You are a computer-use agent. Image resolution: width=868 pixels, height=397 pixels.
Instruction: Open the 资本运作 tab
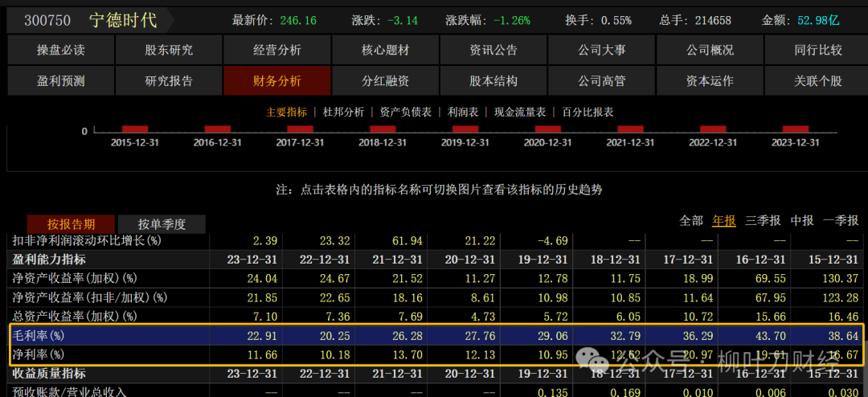[x=710, y=81]
